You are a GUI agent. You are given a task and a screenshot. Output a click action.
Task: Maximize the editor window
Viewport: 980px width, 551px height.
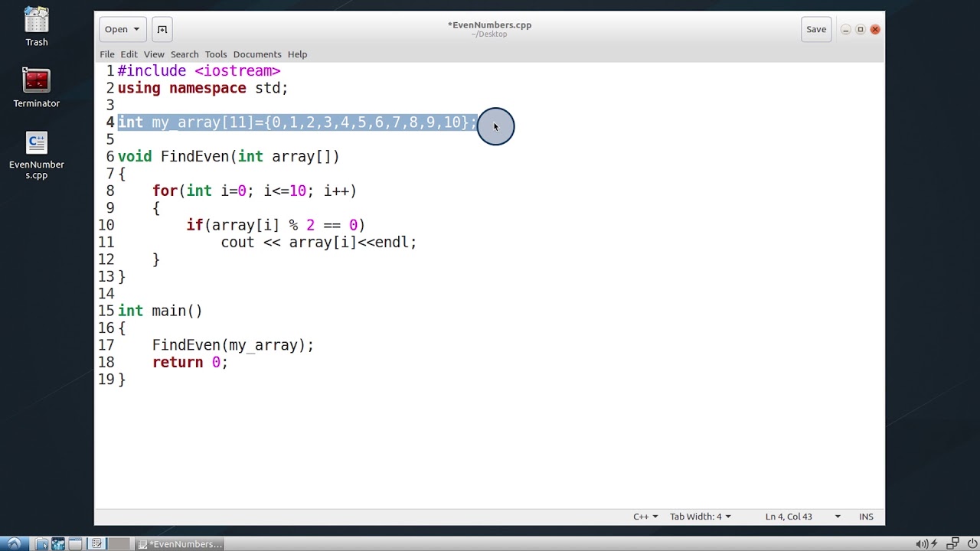860,30
